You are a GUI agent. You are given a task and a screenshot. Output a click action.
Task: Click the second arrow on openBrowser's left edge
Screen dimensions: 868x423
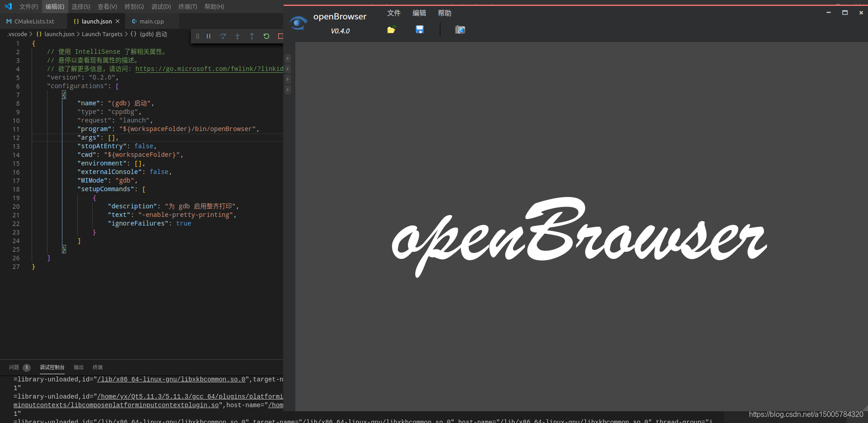288,69
